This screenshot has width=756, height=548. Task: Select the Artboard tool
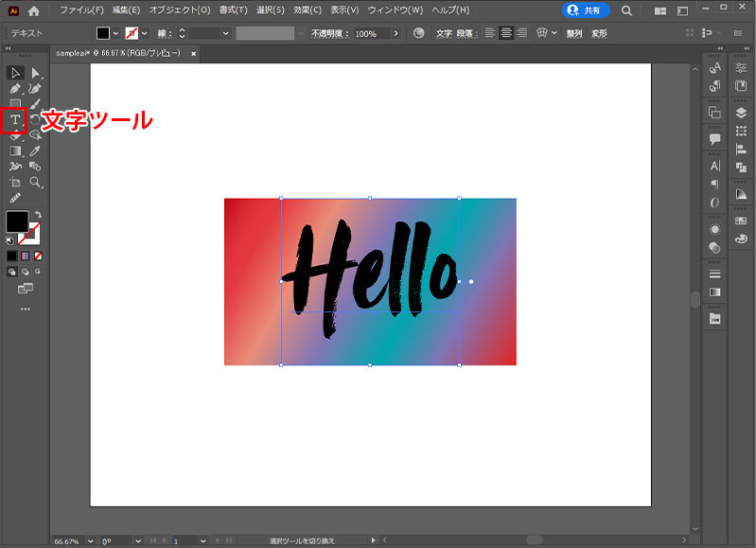pyautogui.click(x=15, y=183)
